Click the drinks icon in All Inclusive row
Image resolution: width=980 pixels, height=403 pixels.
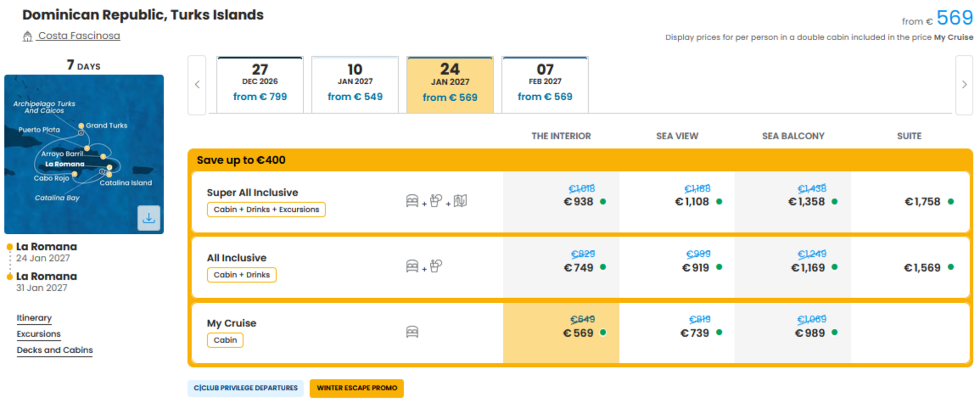(436, 266)
